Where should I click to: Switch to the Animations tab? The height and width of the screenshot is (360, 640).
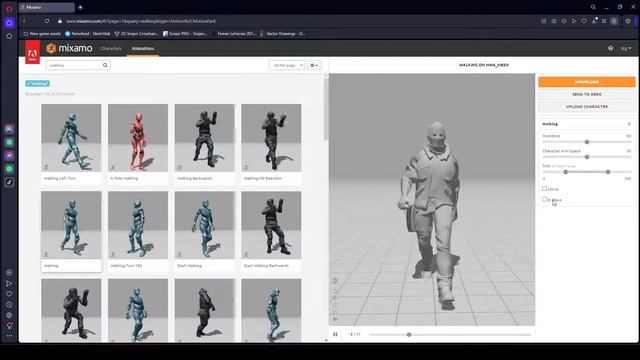[x=143, y=49]
